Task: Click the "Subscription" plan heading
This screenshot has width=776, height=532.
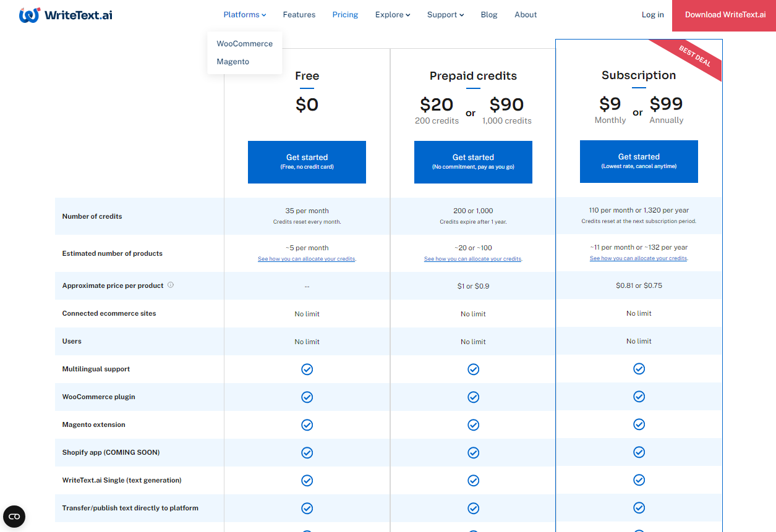Action: [x=639, y=75]
